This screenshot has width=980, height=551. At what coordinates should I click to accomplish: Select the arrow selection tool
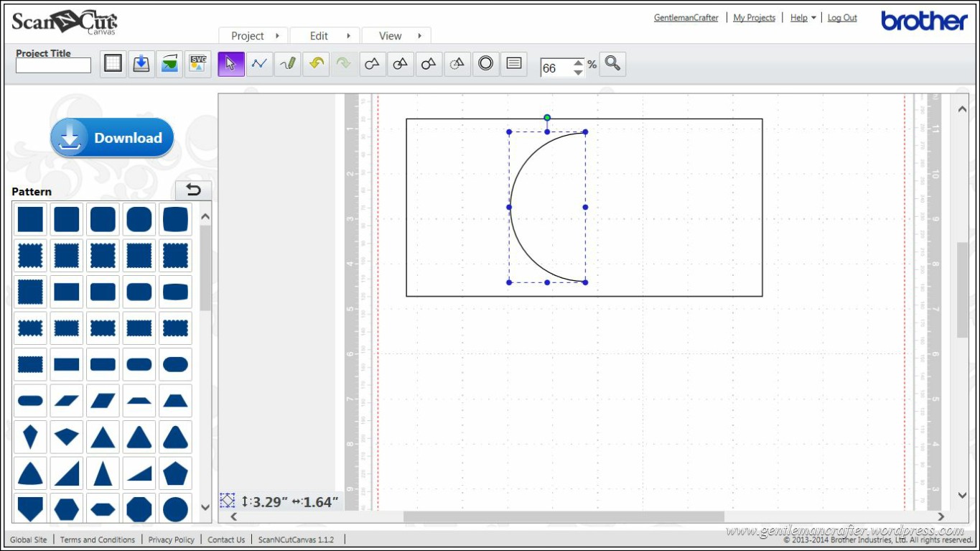tap(230, 63)
